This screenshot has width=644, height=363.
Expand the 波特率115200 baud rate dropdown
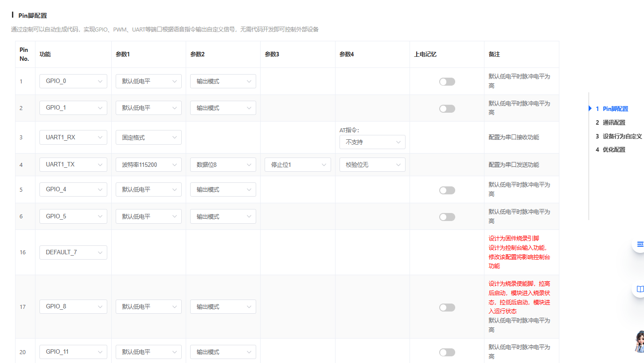click(x=148, y=164)
